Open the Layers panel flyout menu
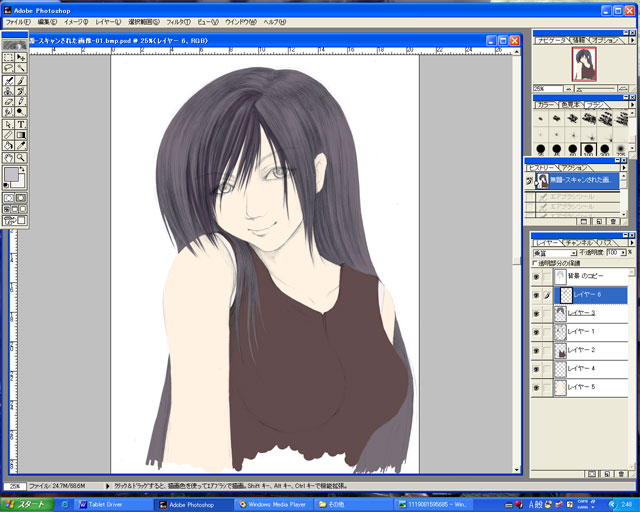This screenshot has height=512, width=640. click(632, 243)
